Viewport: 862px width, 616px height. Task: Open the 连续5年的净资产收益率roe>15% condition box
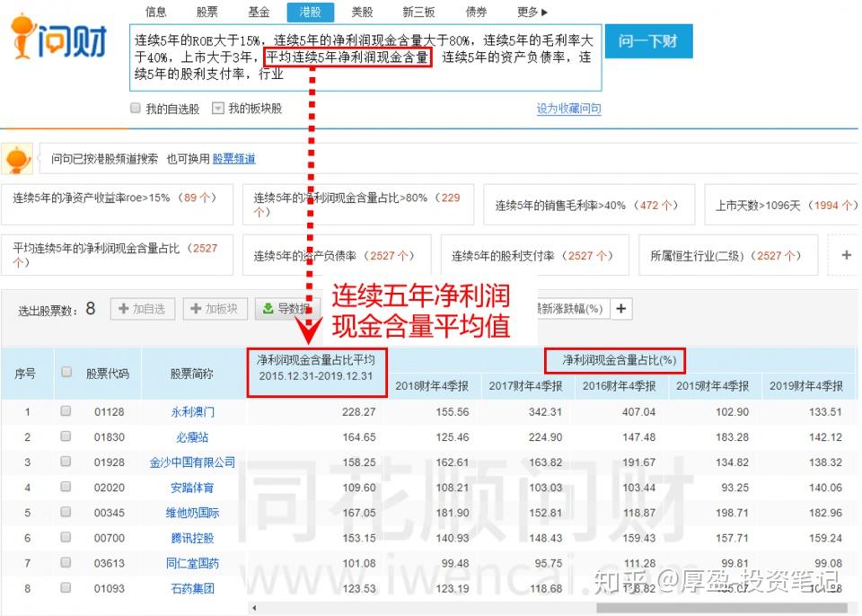pyautogui.click(x=117, y=204)
